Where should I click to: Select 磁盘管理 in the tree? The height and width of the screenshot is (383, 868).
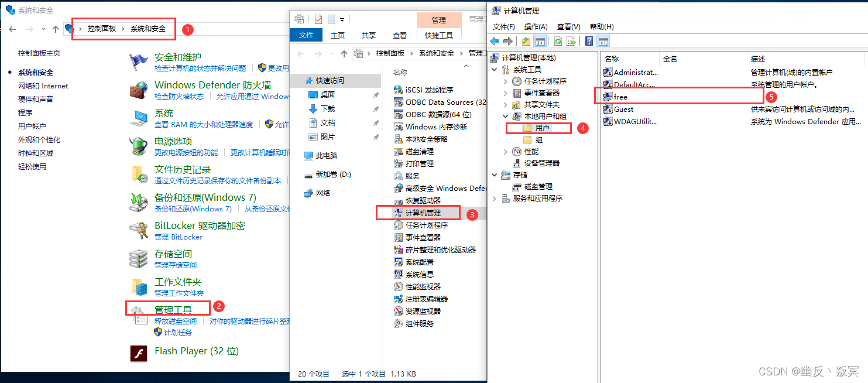click(532, 187)
